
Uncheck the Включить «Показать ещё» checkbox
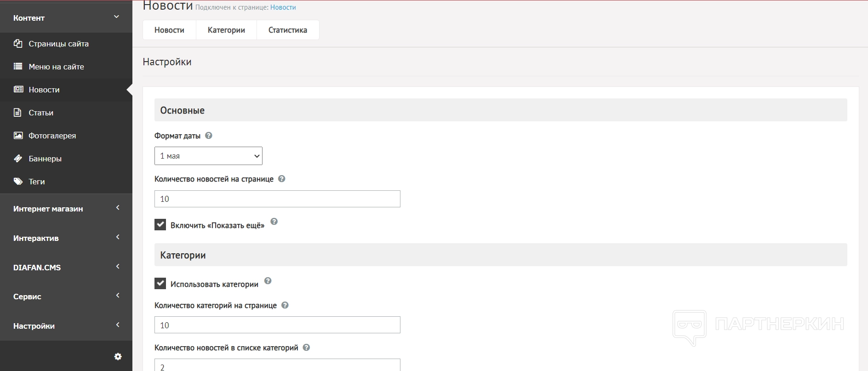160,225
